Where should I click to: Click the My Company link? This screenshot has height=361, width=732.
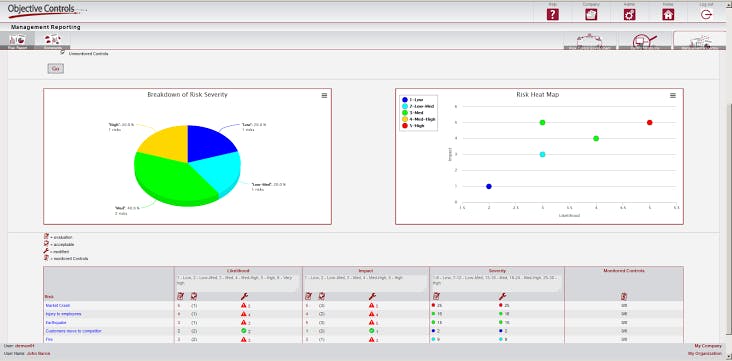coord(708,346)
